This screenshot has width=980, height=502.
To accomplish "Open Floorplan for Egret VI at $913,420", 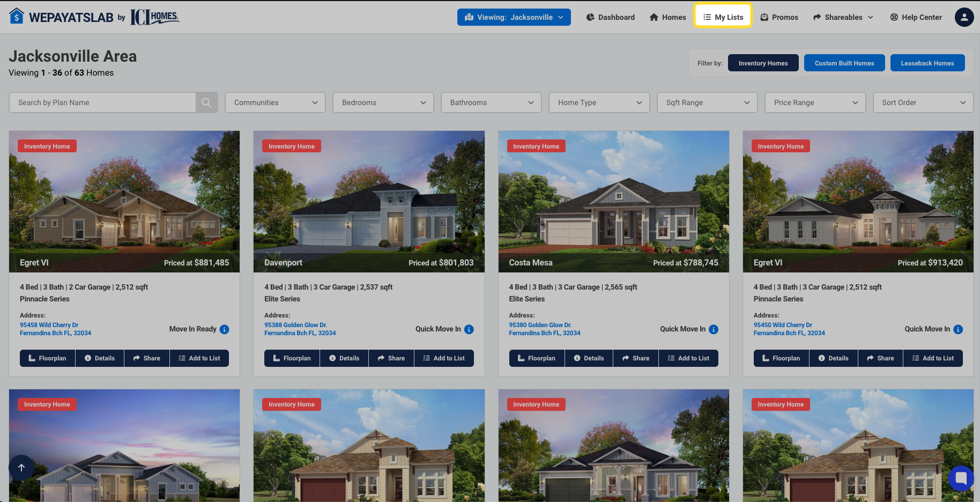I will pyautogui.click(x=781, y=358).
